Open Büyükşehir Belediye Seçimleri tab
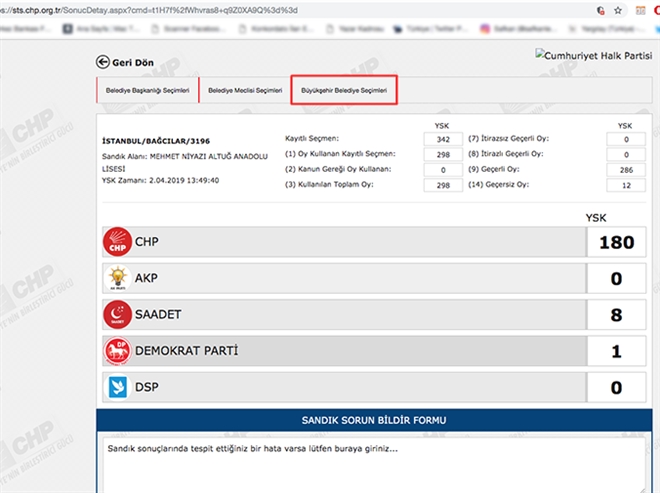Viewport: 660px width, 493px height. (344, 90)
